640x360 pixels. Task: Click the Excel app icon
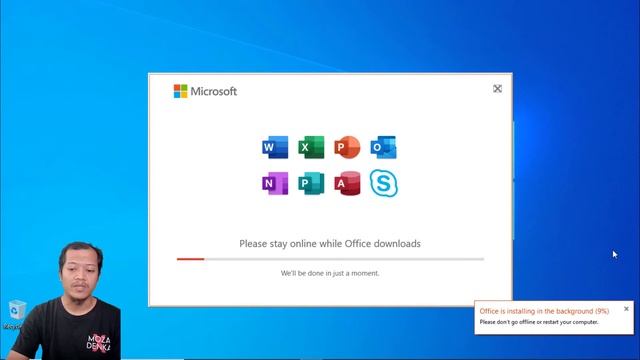tap(311, 147)
